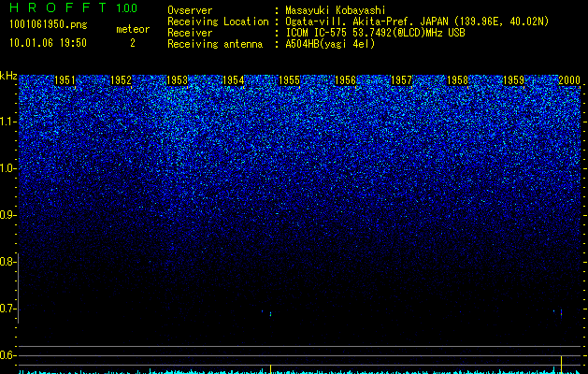The height and width of the screenshot is (374, 588).
Task: Click the A504HB(yagi 4el) antenna text
Action: [x=330, y=44]
